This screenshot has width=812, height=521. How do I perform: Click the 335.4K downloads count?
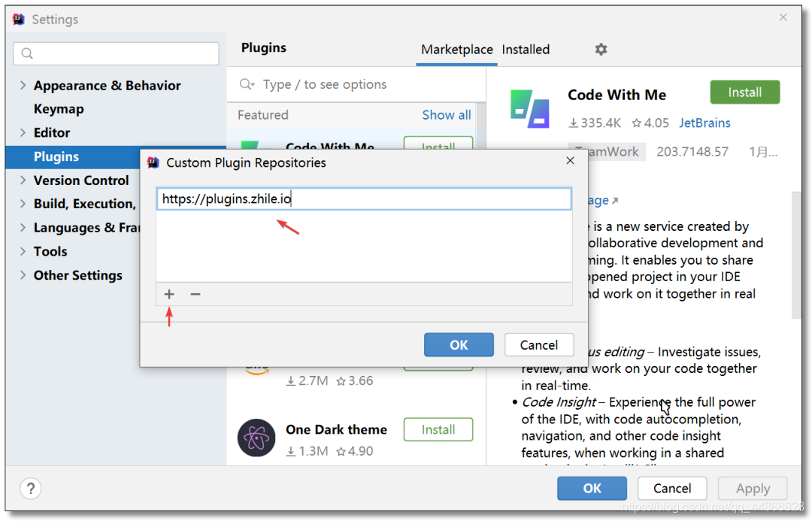coord(595,123)
